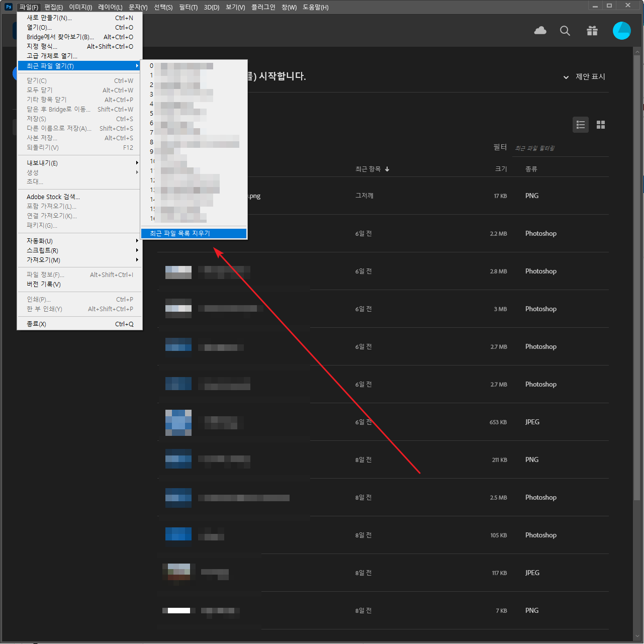Click the 2.5 MB Photoshop row
Screen dimensions: 644x644
point(383,497)
